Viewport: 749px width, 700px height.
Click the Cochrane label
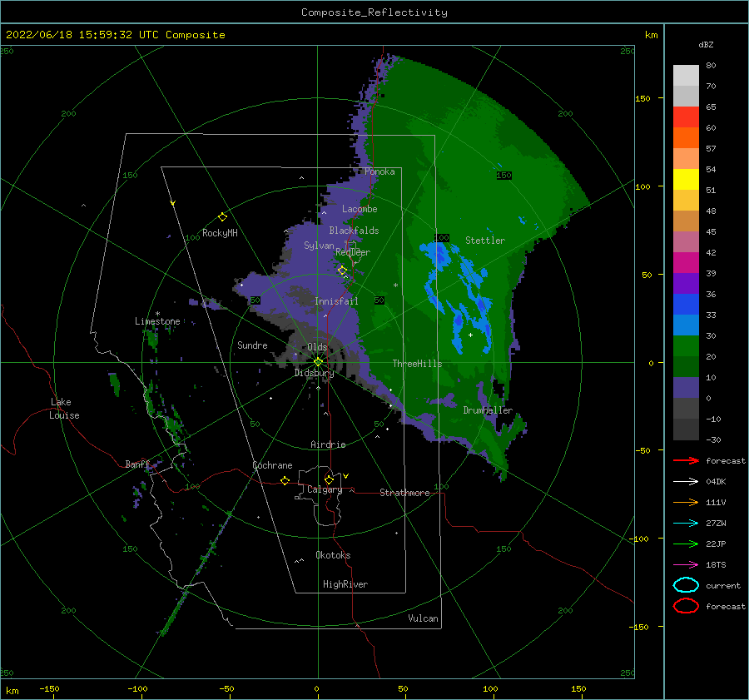272,465
